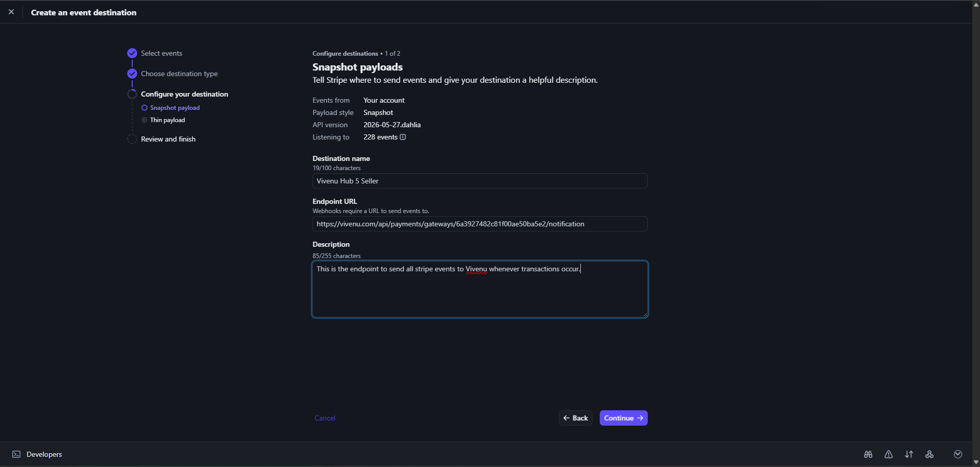Select the Snapshot payload sub-step
The image size is (980, 467).
pos(175,108)
